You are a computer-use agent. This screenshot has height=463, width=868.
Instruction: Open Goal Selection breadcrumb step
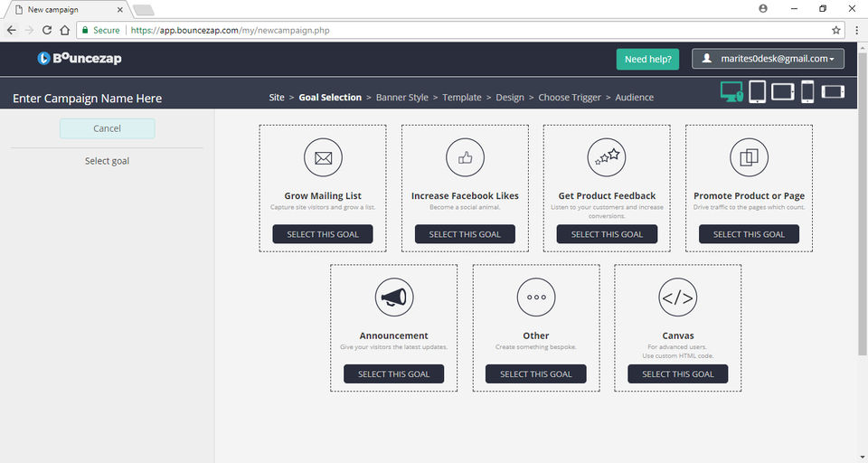tap(330, 98)
